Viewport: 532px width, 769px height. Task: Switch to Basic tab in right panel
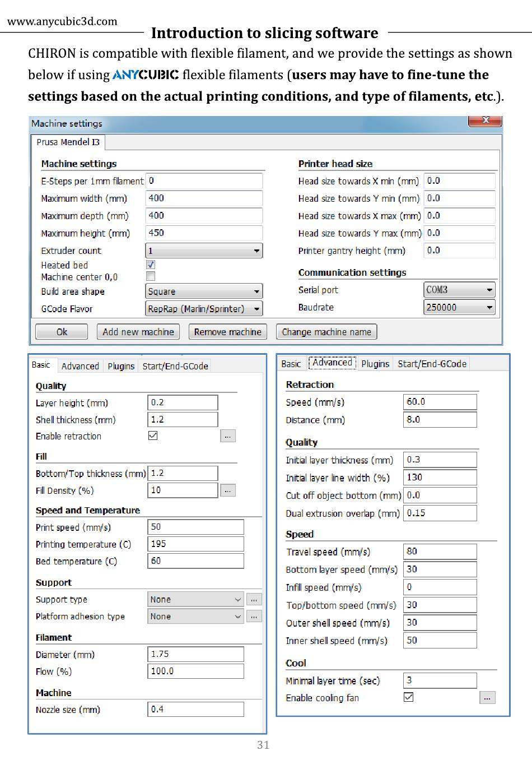click(291, 364)
